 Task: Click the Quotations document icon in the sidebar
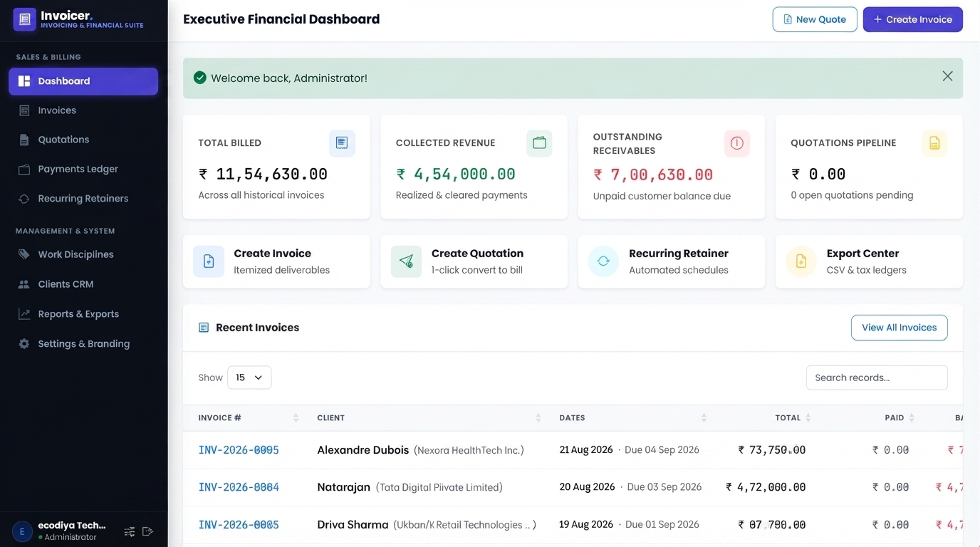[24, 140]
